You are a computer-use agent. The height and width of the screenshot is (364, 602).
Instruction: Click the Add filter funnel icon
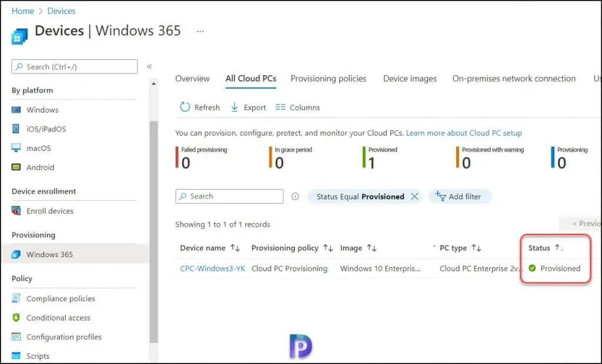tap(440, 196)
